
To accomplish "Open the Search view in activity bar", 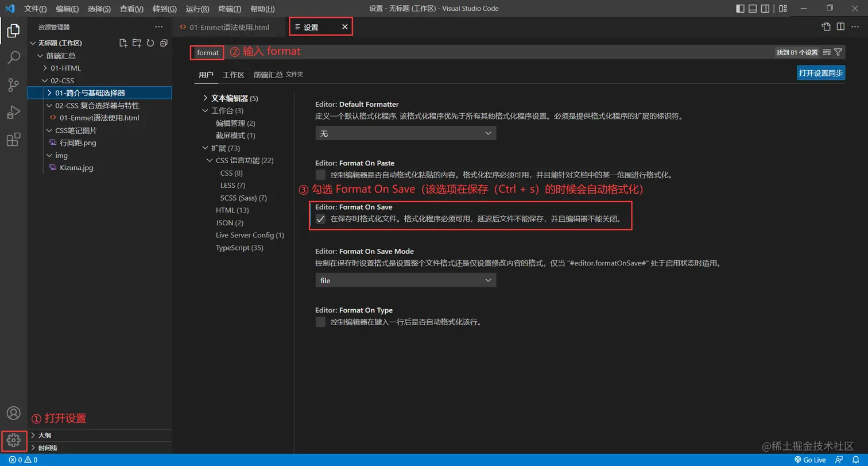I will (13, 58).
